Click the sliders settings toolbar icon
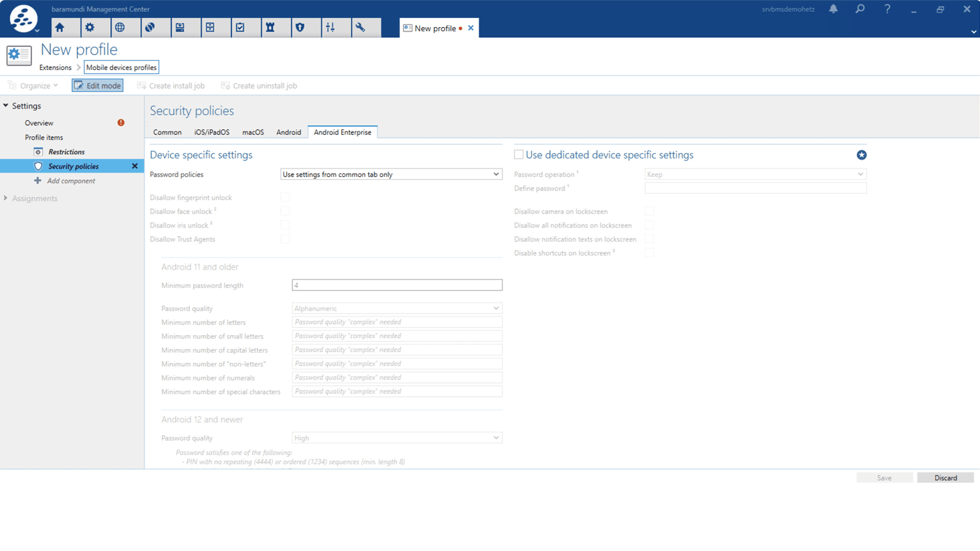 pos(331,28)
